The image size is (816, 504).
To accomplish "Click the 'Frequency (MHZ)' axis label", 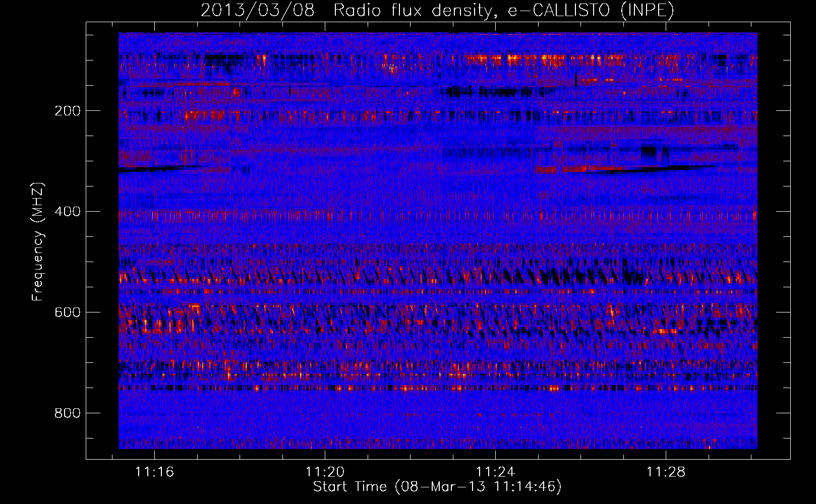I will point(38,241).
